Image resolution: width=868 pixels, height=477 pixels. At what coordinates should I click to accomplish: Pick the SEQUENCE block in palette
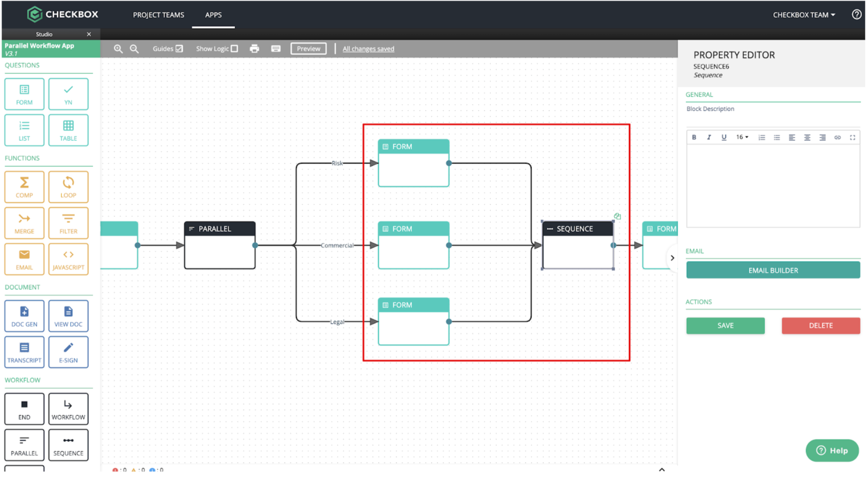point(68,446)
